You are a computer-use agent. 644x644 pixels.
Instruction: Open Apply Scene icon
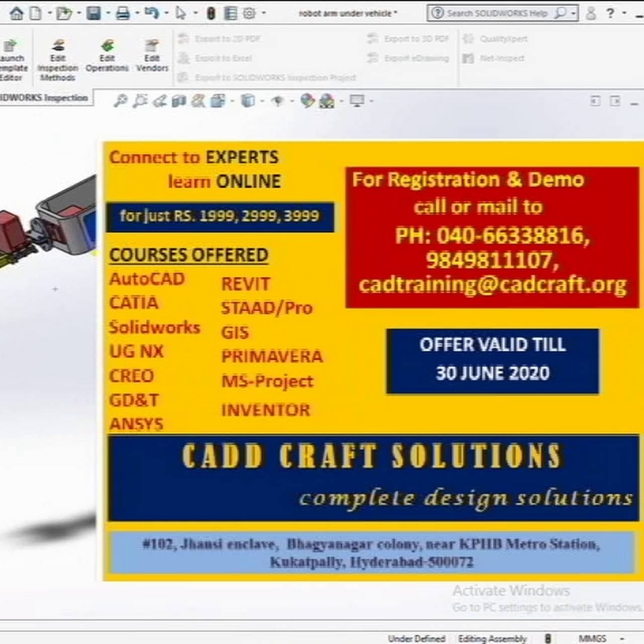click(x=327, y=101)
